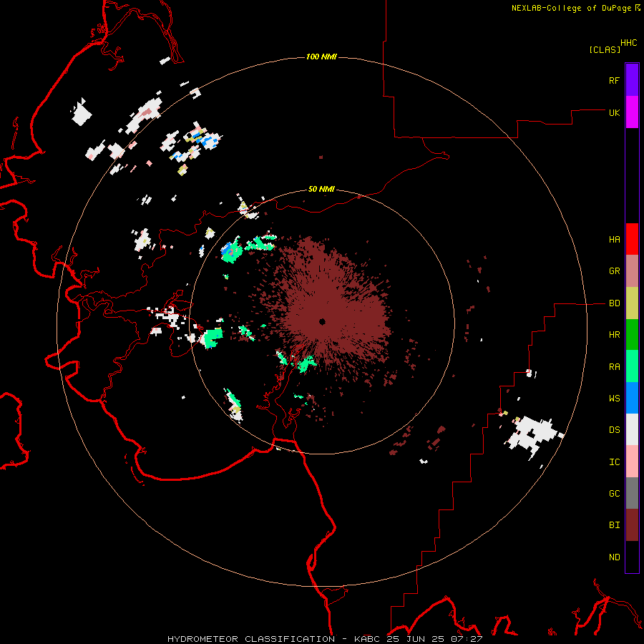Click the BI legend label
Viewport: 644px width, 644px height.
[x=615, y=525]
